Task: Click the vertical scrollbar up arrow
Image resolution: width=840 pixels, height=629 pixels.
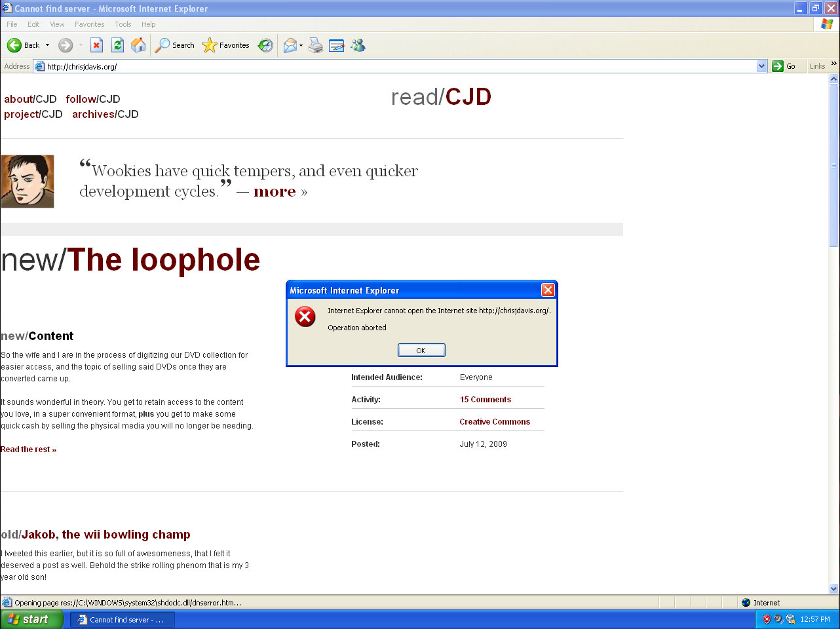Action: [x=833, y=79]
